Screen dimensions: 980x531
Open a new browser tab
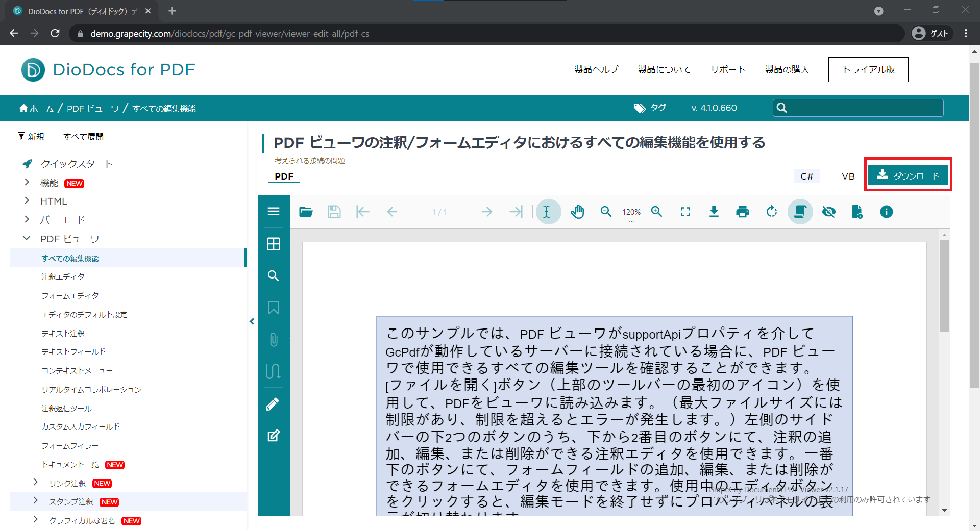coord(172,11)
